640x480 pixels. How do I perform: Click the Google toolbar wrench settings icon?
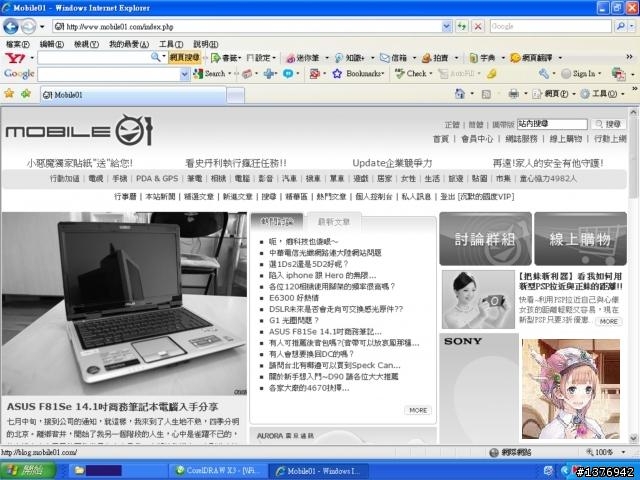coord(543,74)
